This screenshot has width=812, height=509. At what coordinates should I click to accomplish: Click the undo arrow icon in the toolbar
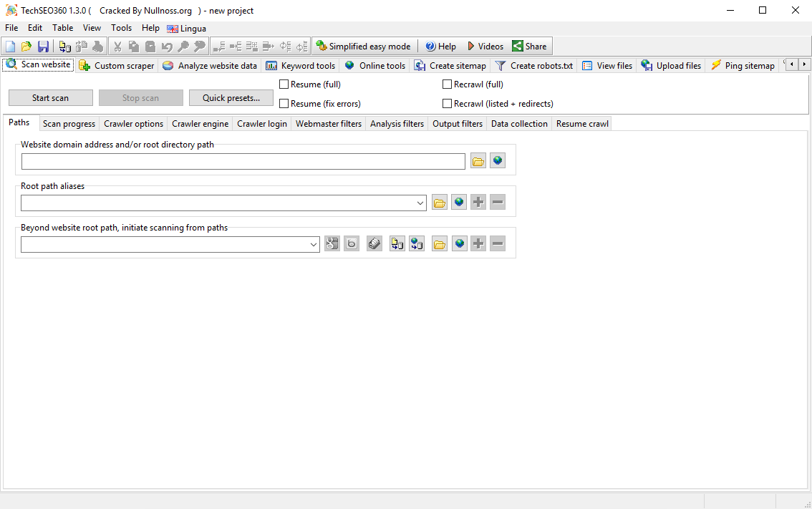click(167, 47)
